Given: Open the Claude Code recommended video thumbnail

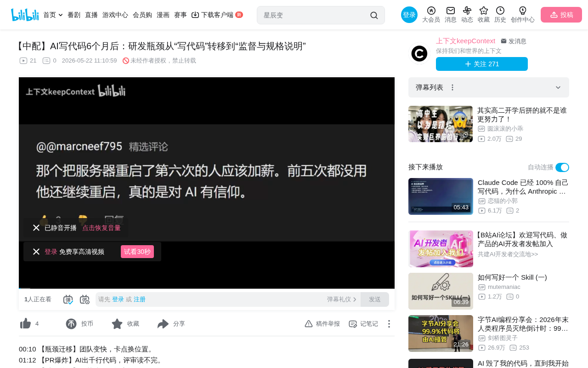Looking at the screenshot, I should coord(441,196).
